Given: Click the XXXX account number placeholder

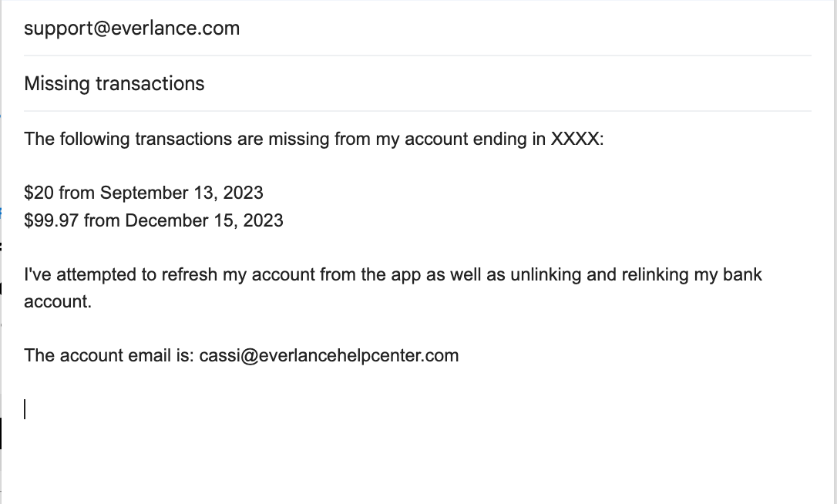Looking at the screenshot, I should [574, 139].
